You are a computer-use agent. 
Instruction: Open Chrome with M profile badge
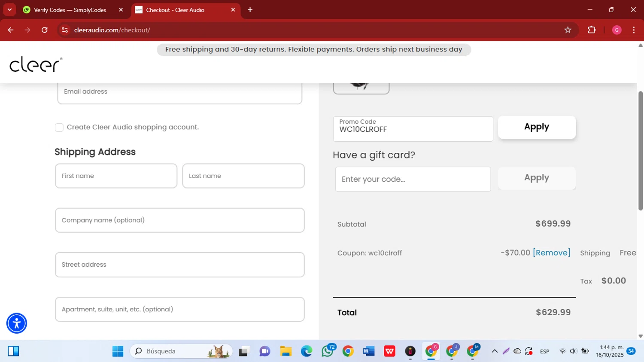point(473,351)
